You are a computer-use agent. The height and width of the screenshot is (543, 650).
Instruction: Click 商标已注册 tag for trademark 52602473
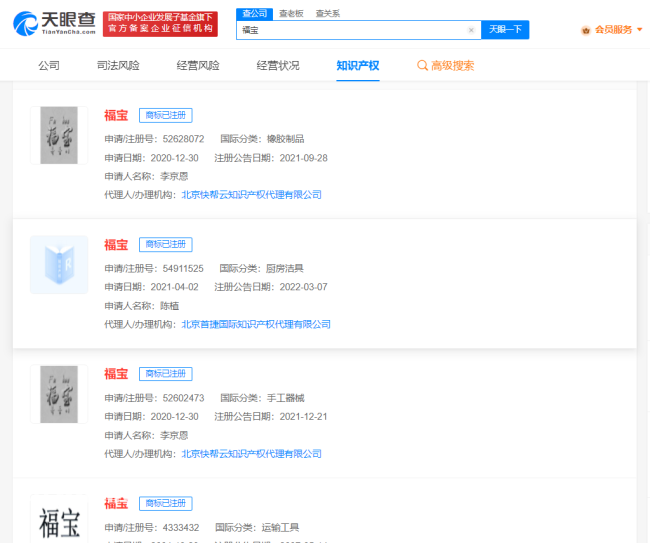[165, 374]
